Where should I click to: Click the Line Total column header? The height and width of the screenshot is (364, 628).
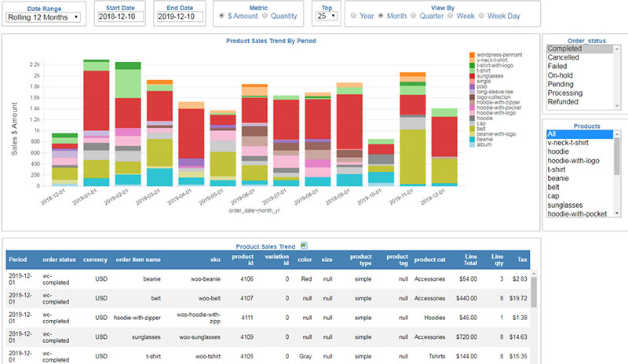[x=469, y=259]
